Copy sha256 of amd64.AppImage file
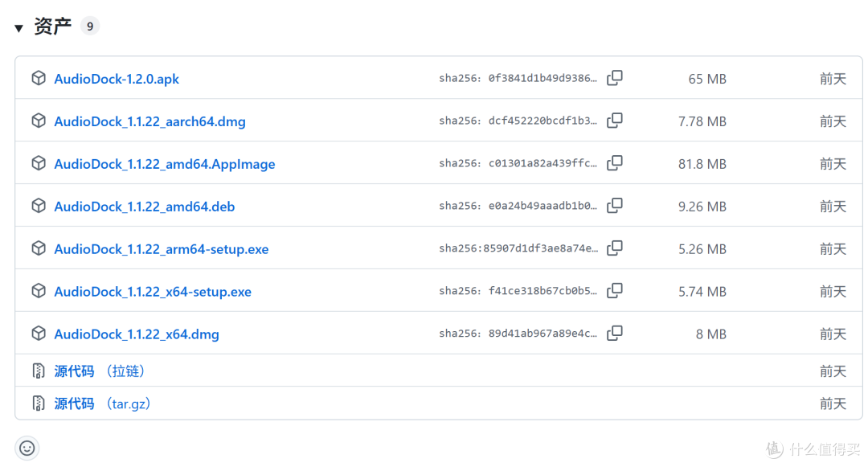The image size is (868, 467). tap(615, 163)
